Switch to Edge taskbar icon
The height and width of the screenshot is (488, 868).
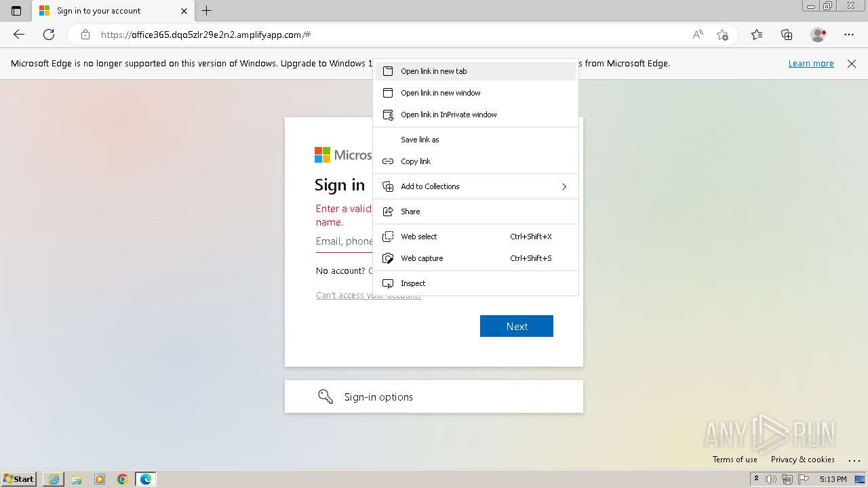click(x=146, y=479)
